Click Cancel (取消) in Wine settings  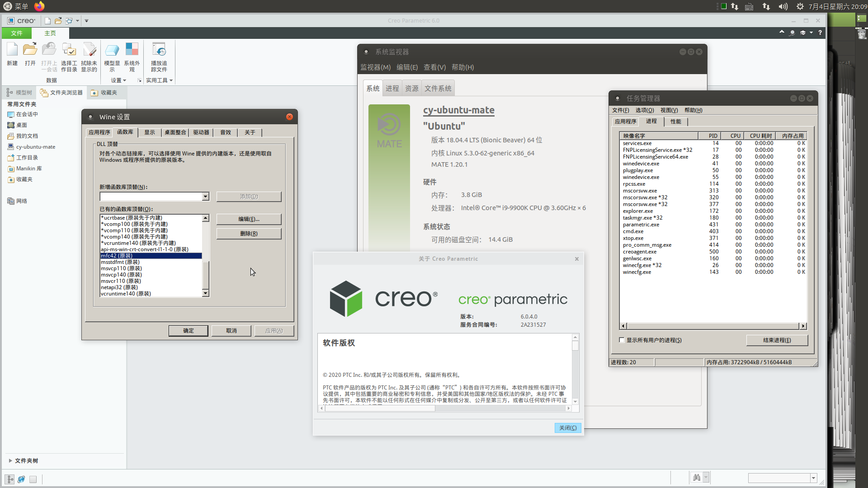[231, 331]
